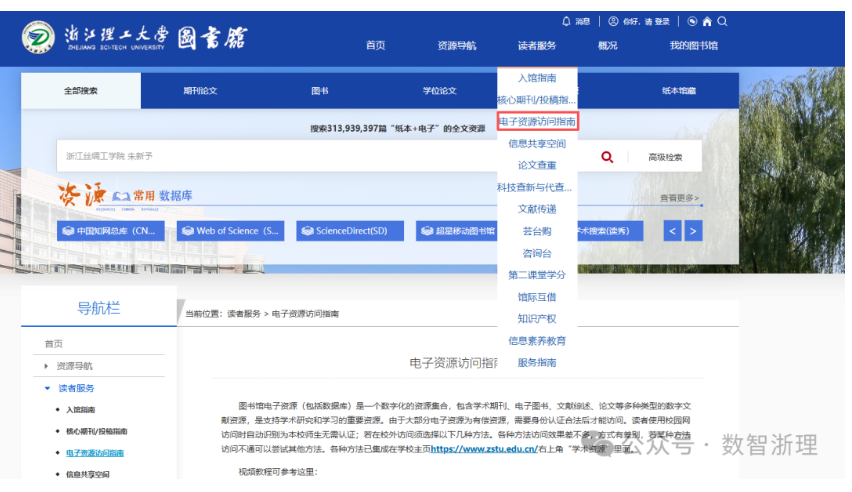The image size is (852, 492).
Task: Click into the main search input field
Action: pos(320,157)
